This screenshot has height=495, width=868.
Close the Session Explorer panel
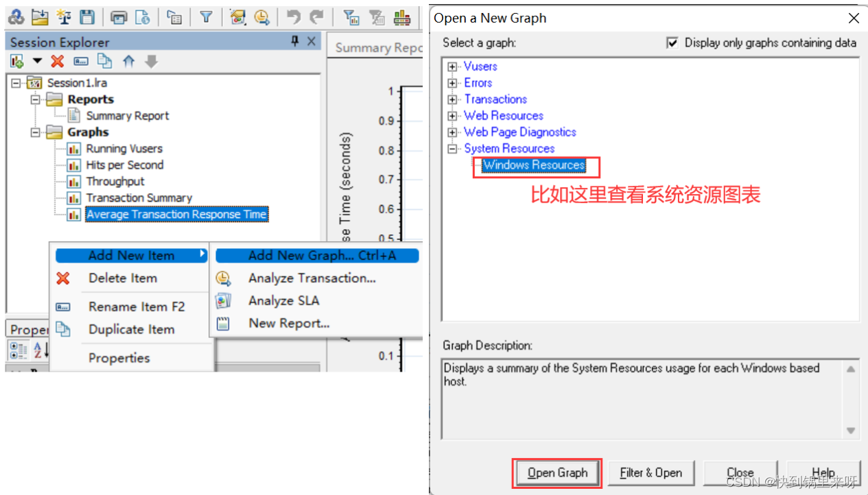pyautogui.click(x=312, y=41)
